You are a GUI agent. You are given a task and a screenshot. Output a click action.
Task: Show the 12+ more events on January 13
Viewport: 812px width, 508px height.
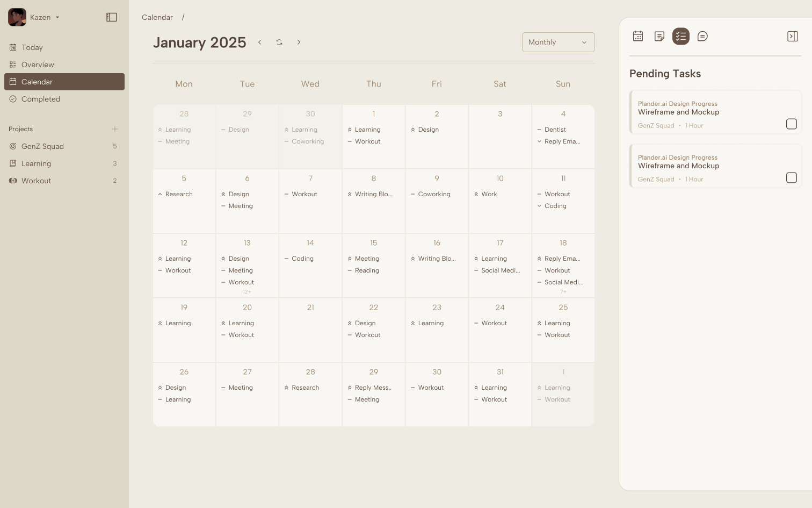pos(247,292)
